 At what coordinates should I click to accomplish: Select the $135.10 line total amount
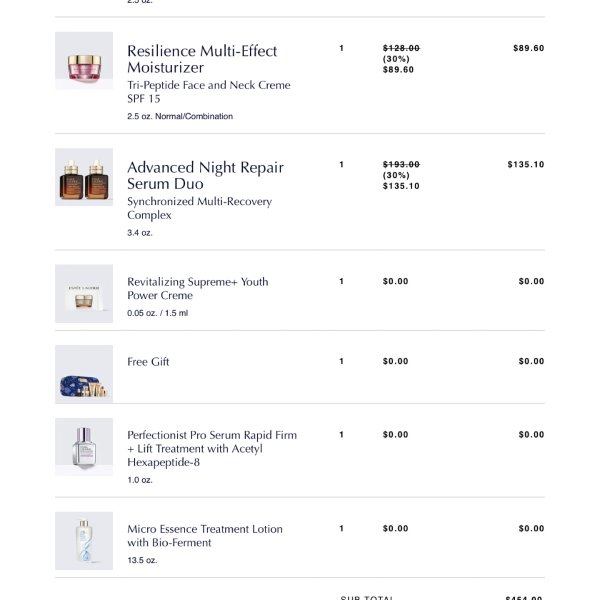point(526,164)
